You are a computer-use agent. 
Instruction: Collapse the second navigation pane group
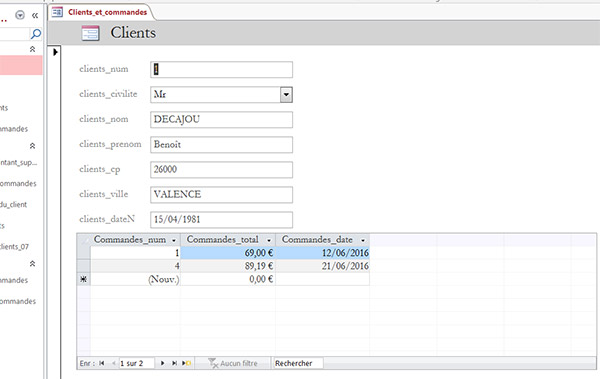(33, 146)
